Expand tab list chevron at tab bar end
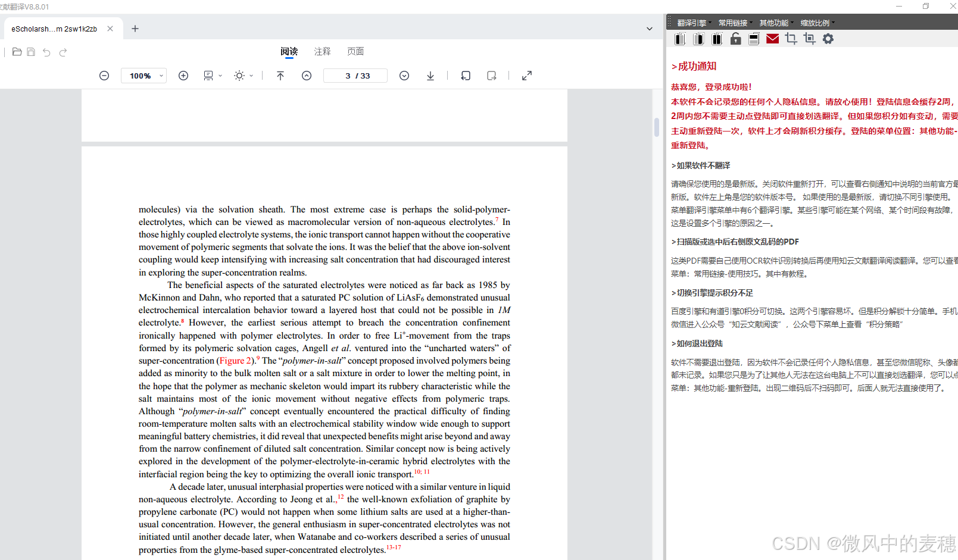This screenshot has width=958, height=560. [x=650, y=29]
